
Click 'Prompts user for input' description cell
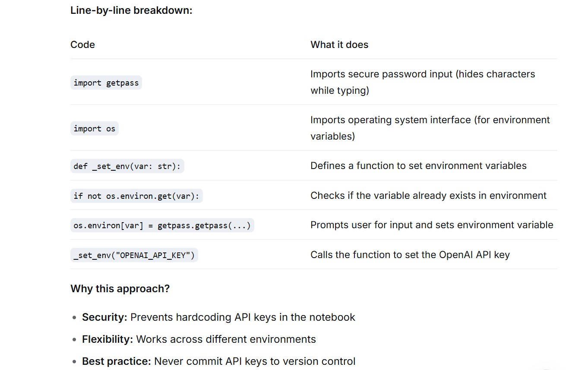(x=432, y=225)
